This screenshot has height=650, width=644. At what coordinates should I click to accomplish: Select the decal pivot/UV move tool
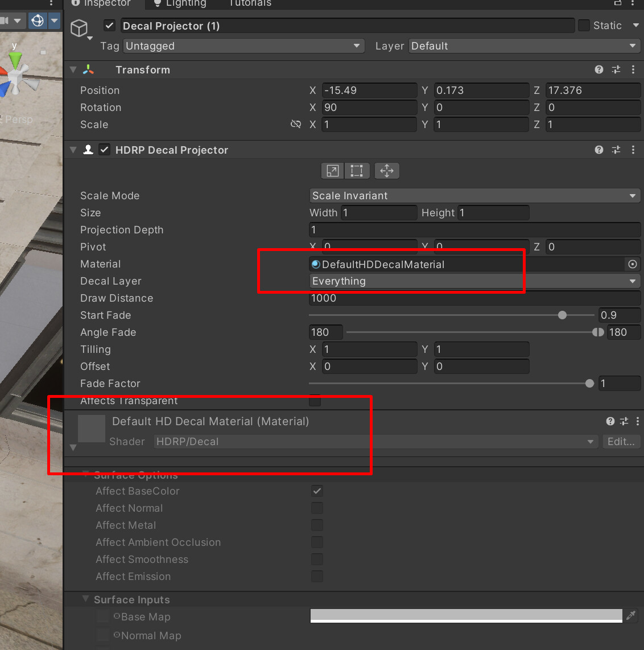point(387,171)
